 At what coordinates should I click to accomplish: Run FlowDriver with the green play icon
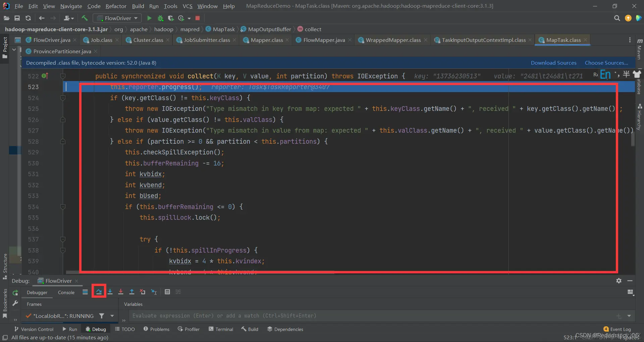point(149,18)
